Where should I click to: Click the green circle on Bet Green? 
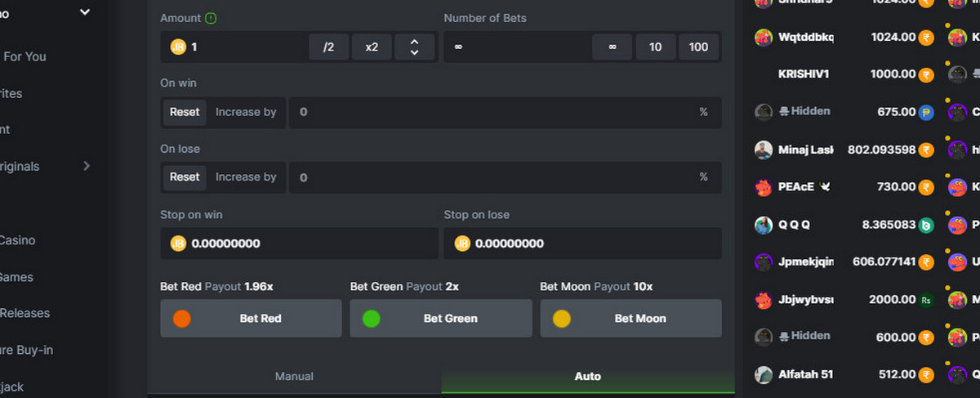(x=372, y=319)
